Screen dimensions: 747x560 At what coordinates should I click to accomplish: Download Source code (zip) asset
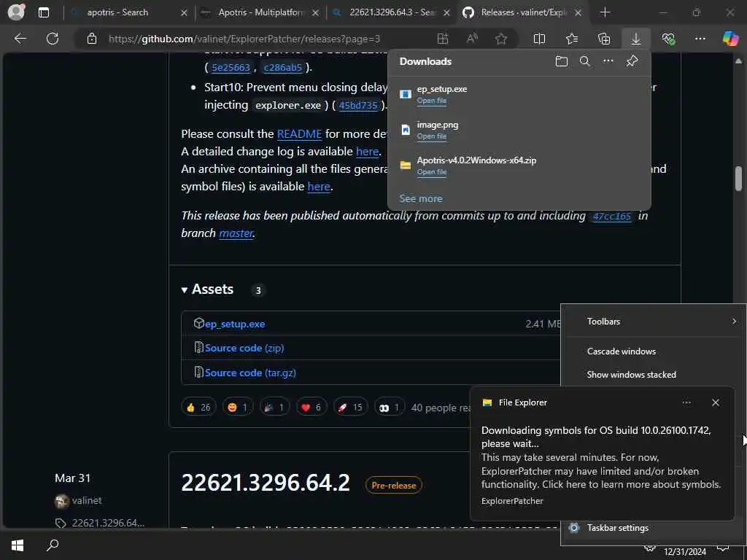click(244, 348)
